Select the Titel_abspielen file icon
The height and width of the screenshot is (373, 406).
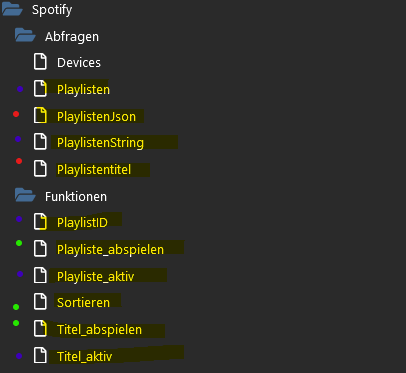40,329
